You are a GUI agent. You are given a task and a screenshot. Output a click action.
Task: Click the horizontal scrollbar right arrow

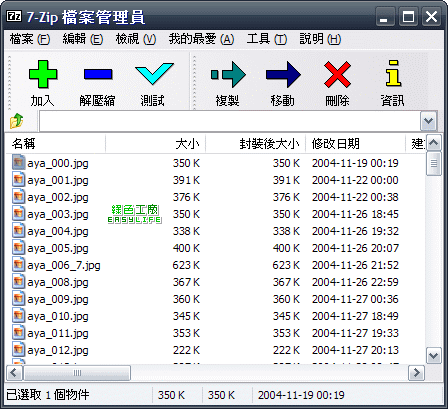point(416,372)
